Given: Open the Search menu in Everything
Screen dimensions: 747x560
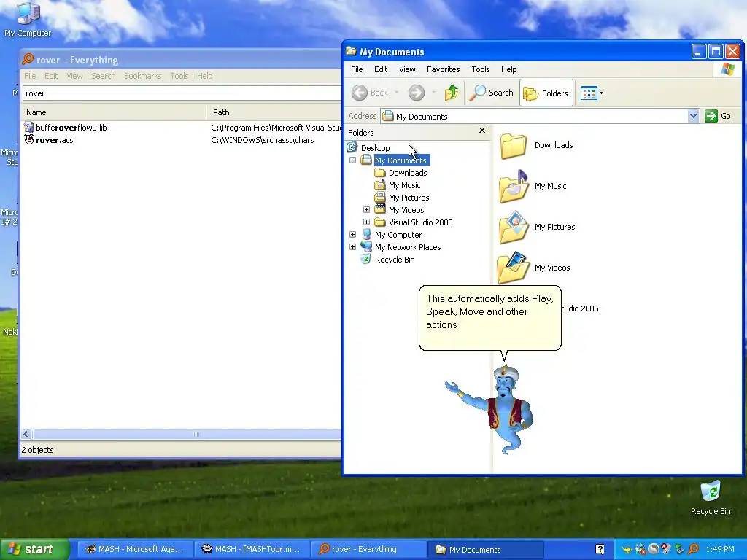Looking at the screenshot, I should [x=104, y=76].
